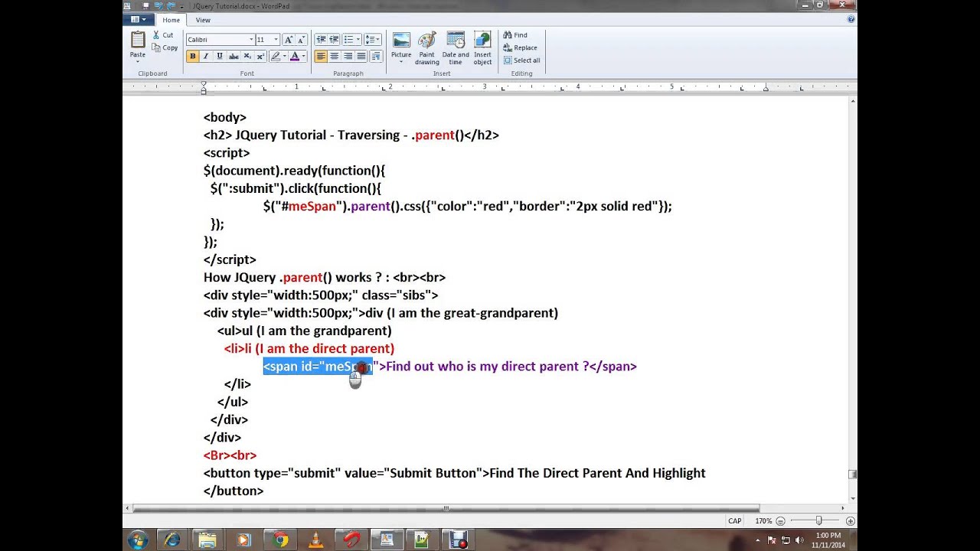Click the first-line indent ruler marker
980x551 pixels.
click(x=203, y=83)
